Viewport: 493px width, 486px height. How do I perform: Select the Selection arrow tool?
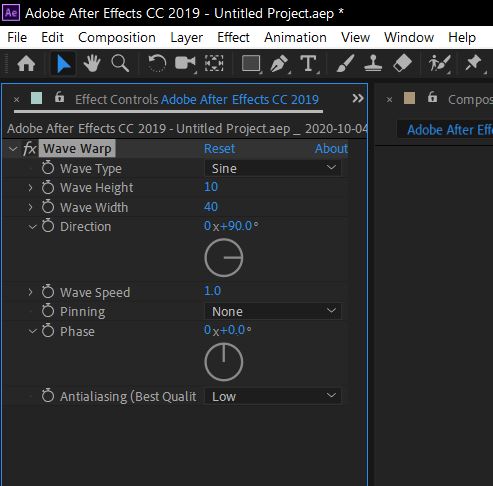63,64
